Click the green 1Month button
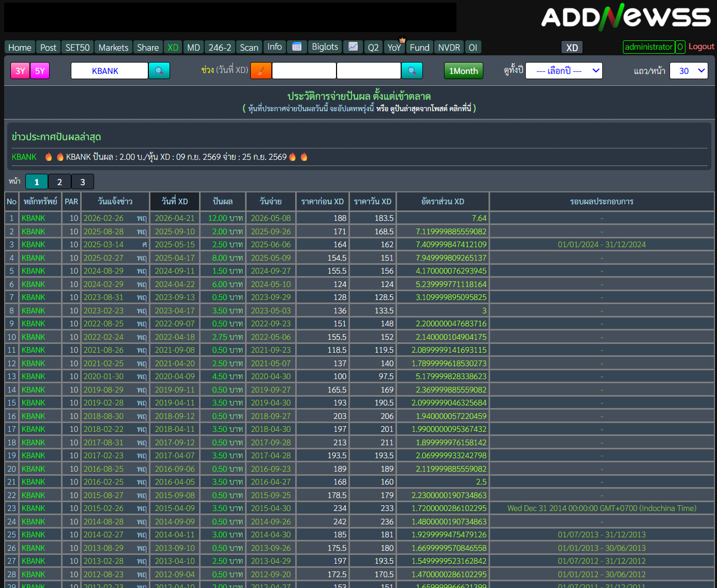 click(464, 71)
